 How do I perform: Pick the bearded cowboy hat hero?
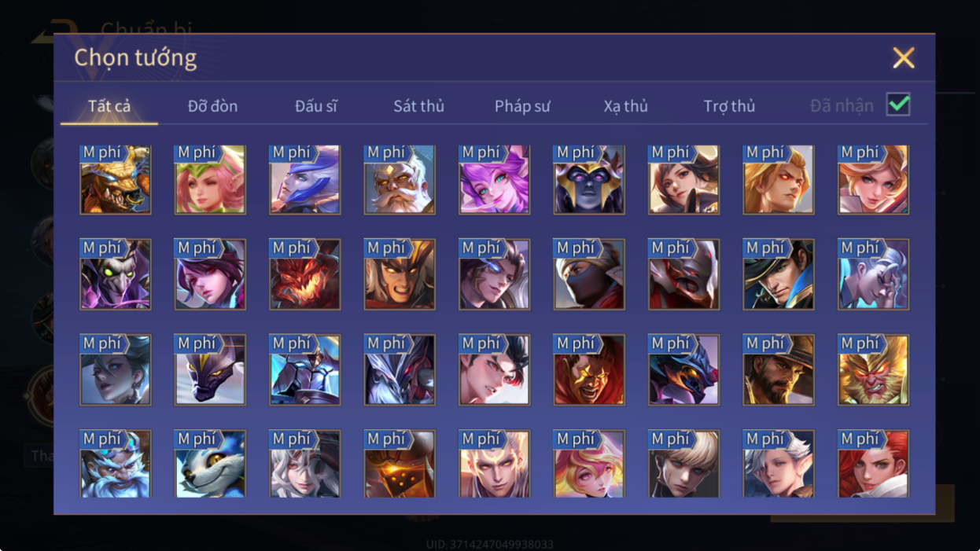point(779,370)
